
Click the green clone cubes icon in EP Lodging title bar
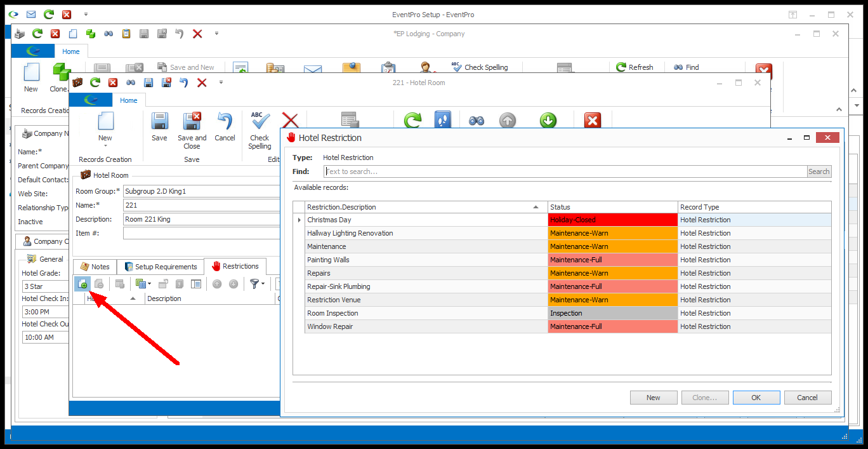coord(90,34)
